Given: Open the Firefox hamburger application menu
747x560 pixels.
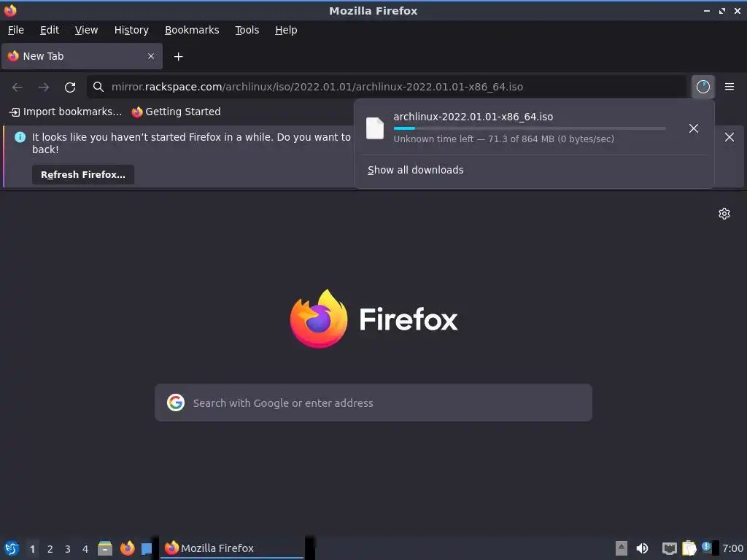Looking at the screenshot, I should click(x=729, y=87).
